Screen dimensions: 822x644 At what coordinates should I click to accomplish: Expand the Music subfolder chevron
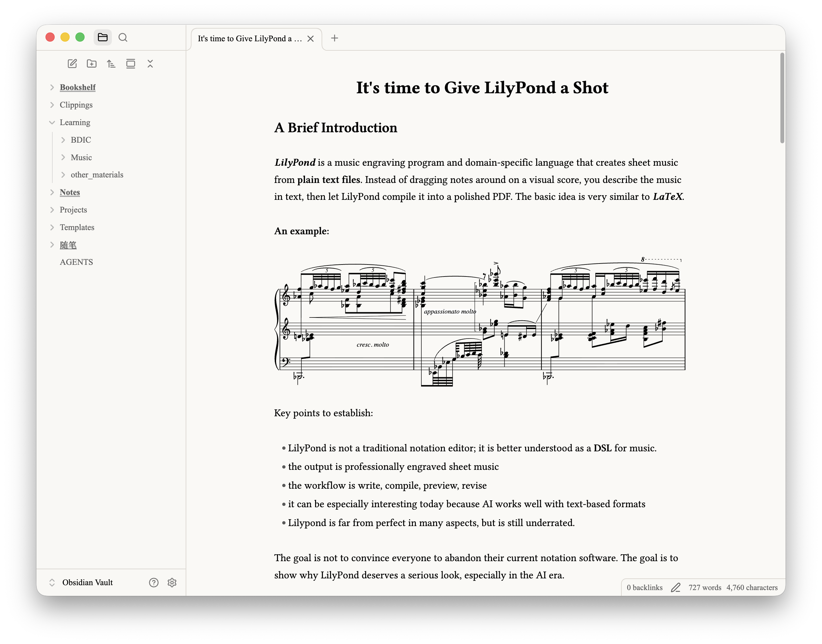click(63, 157)
